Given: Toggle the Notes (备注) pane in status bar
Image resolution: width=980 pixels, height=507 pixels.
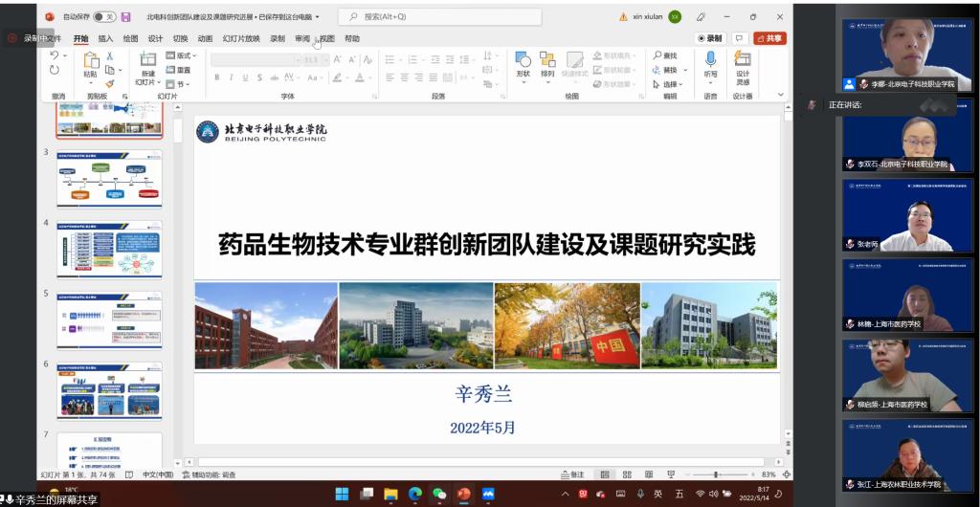Looking at the screenshot, I should coord(572,474).
